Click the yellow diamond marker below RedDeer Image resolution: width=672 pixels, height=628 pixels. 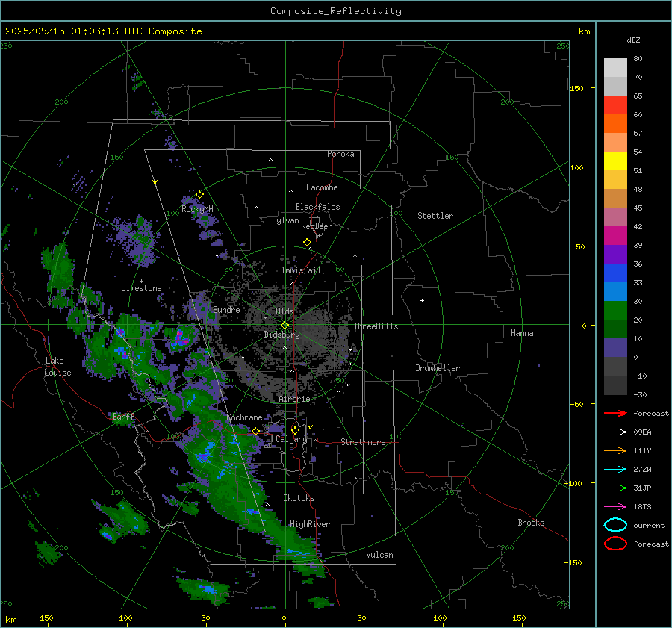tap(308, 243)
